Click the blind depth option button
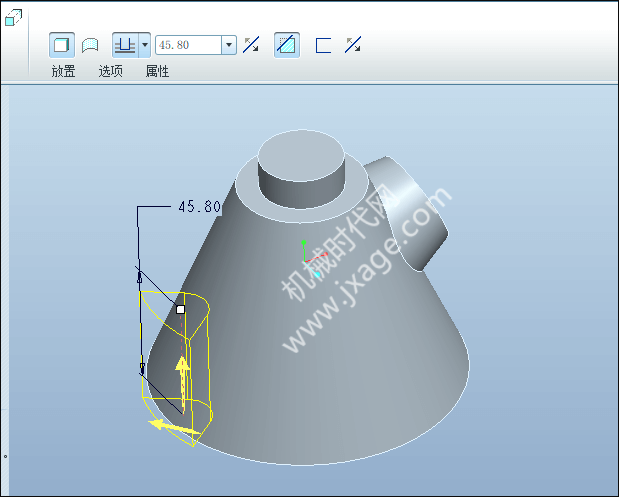This screenshot has width=619, height=497. tap(125, 45)
